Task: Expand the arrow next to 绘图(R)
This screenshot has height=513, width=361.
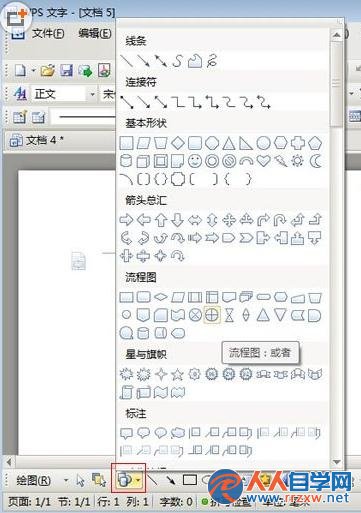Action: [66, 480]
